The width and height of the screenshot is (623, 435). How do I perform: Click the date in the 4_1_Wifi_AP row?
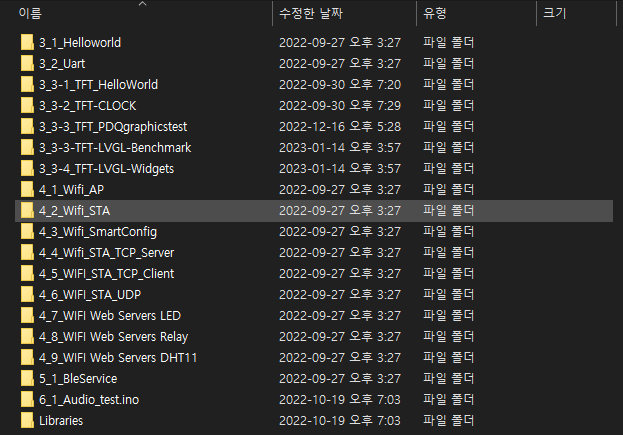340,190
